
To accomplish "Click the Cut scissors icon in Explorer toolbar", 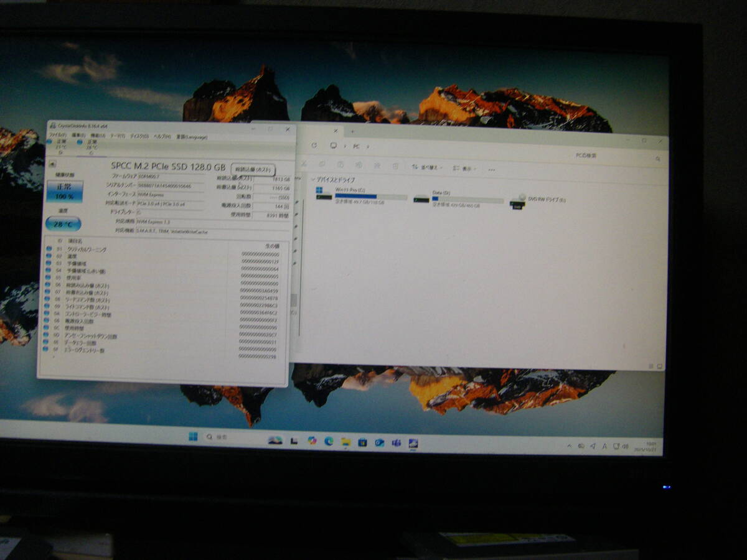I will 304,164.
